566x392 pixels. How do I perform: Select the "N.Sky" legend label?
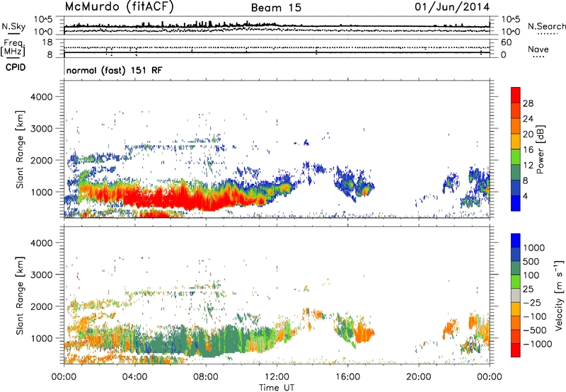(x=13, y=26)
